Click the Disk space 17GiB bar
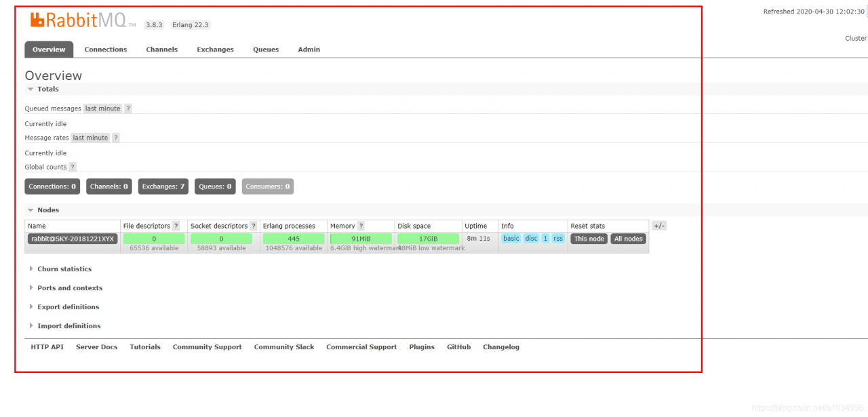 [x=429, y=239]
